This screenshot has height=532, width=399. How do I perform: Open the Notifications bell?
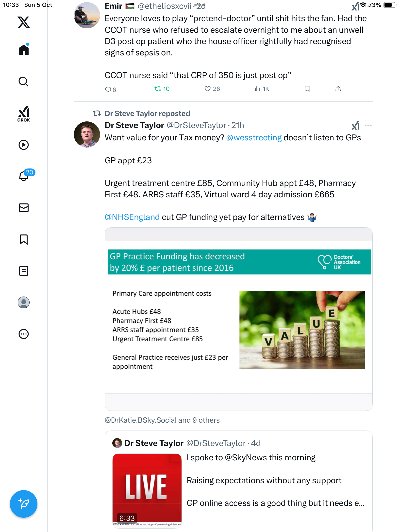[24, 176]
